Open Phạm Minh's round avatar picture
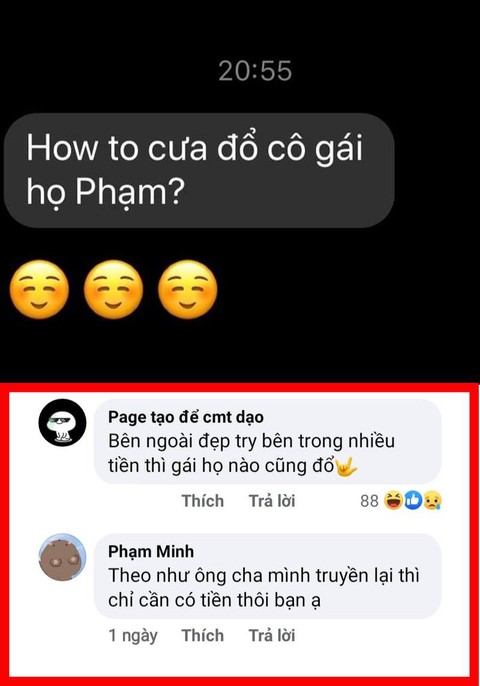The image size is (480, 686). (x=62, y=556)
